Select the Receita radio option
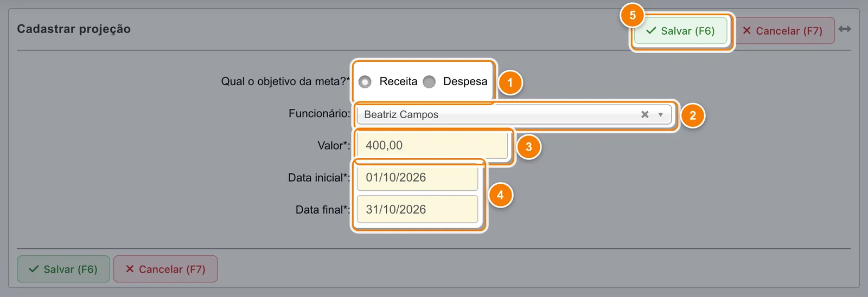This screenshot has height=297, width=868. pyautogui.click(x=365, y=82)
